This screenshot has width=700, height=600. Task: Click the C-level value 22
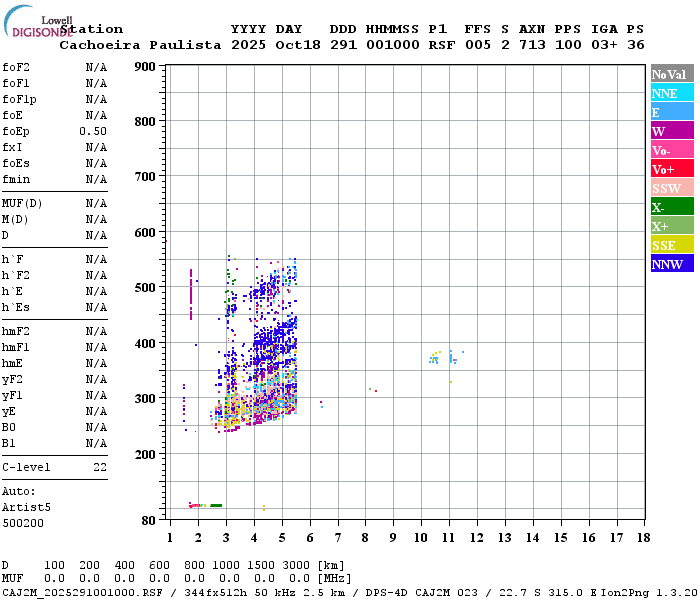100,468
